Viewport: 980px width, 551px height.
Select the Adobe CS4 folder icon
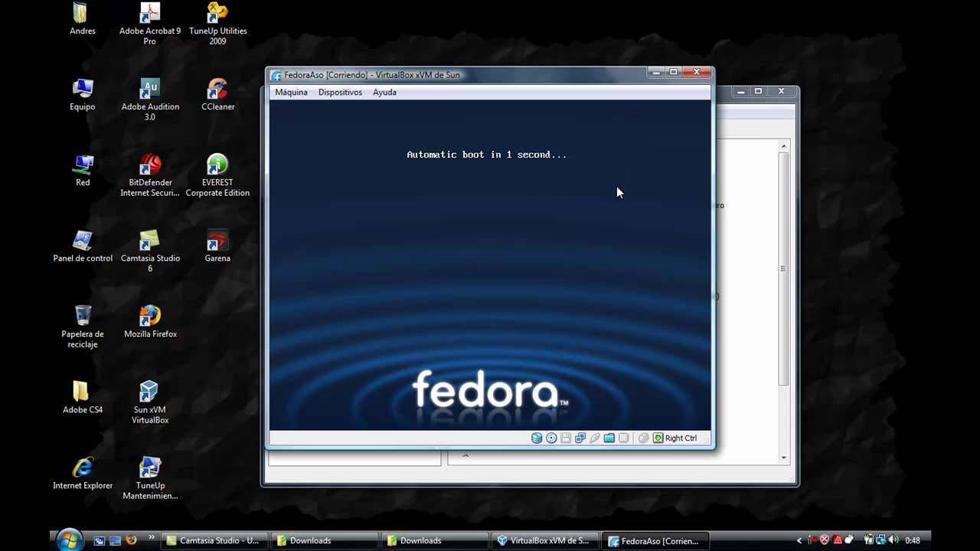(x=82, y=398)
